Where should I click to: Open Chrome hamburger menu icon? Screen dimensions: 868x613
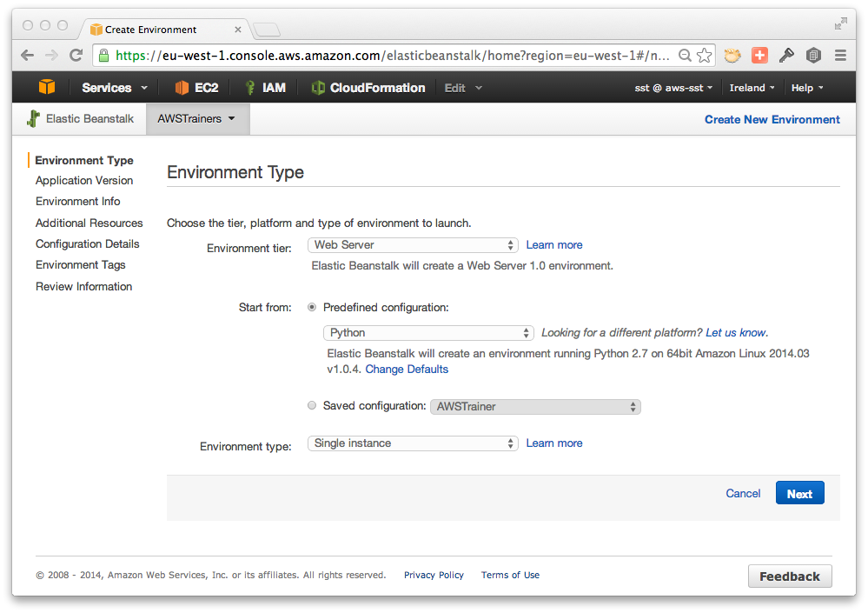[x=840, y=56]
